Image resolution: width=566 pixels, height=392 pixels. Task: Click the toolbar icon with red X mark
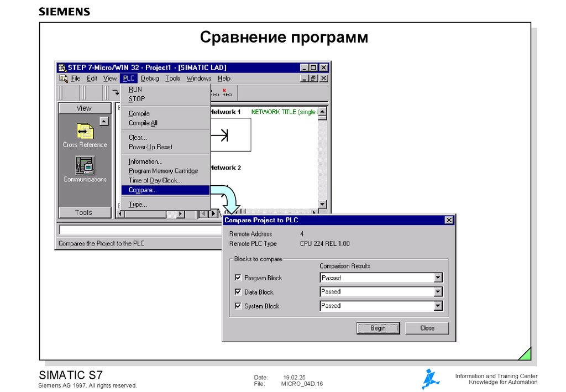pyautogui.click(x=227, y=93)
